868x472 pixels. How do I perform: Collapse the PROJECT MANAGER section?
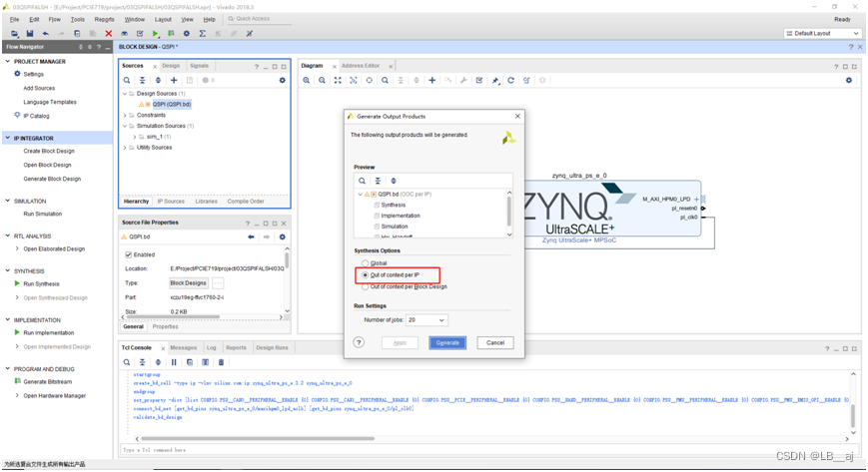point(8,62)
